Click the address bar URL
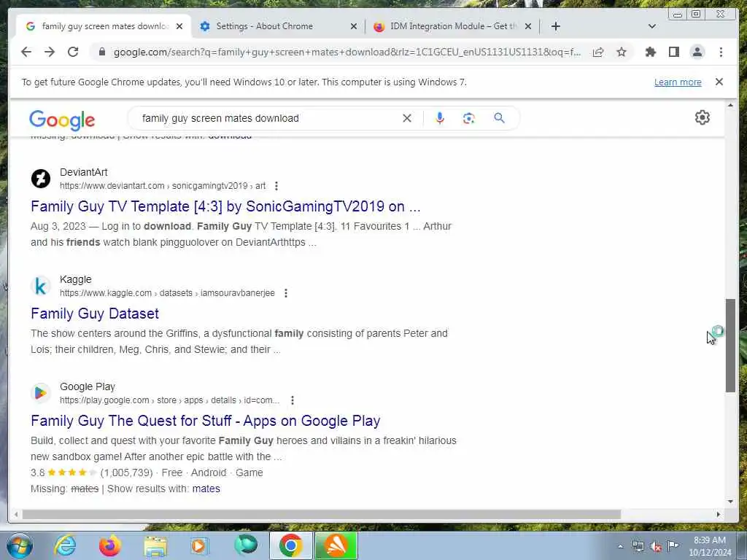This screenshot has height=560, width=747. (347, 52)
